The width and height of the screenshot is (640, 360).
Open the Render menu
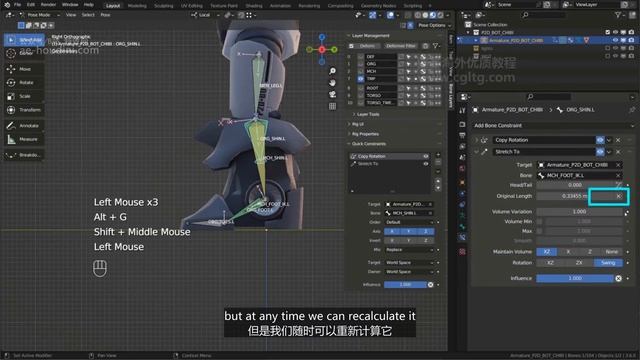pos(48,4)
